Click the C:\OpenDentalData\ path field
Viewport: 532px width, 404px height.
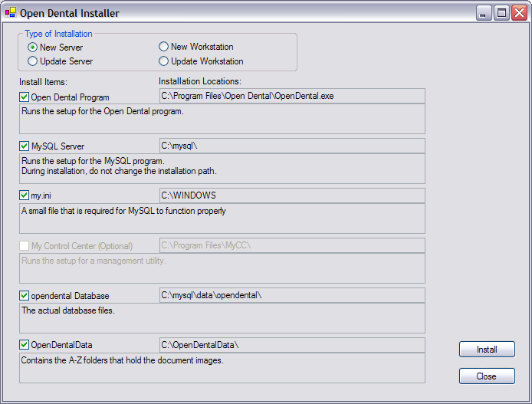tap(292, 345)
